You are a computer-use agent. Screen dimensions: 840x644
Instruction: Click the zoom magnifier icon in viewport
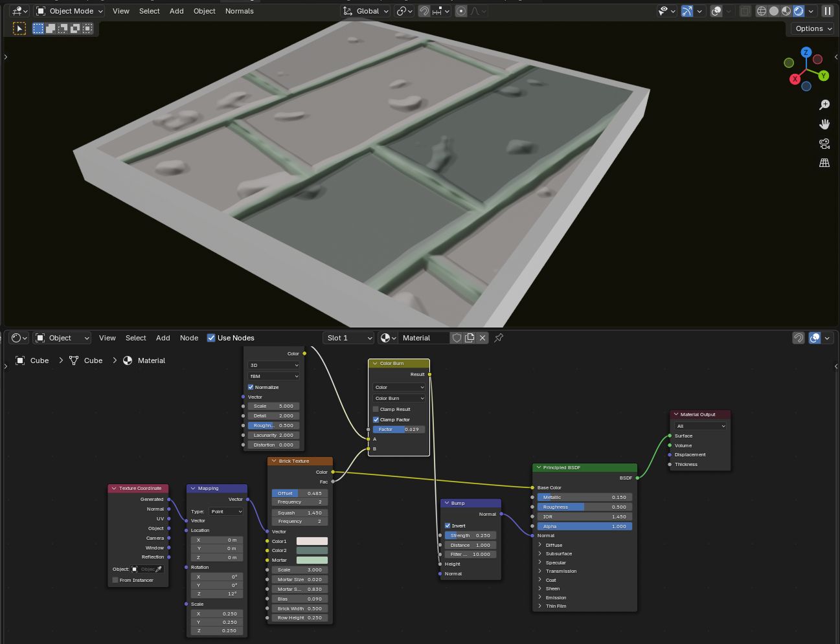(824, 105)
